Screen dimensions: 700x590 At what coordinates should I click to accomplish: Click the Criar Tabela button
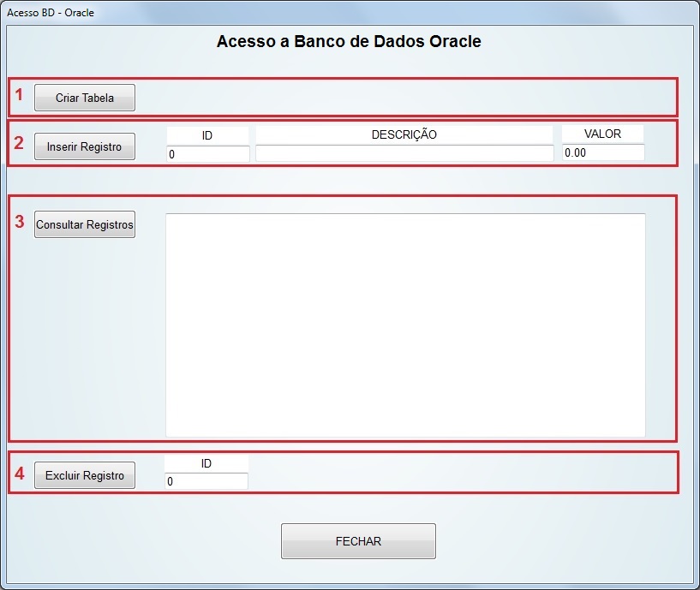(x=84, y=98)
